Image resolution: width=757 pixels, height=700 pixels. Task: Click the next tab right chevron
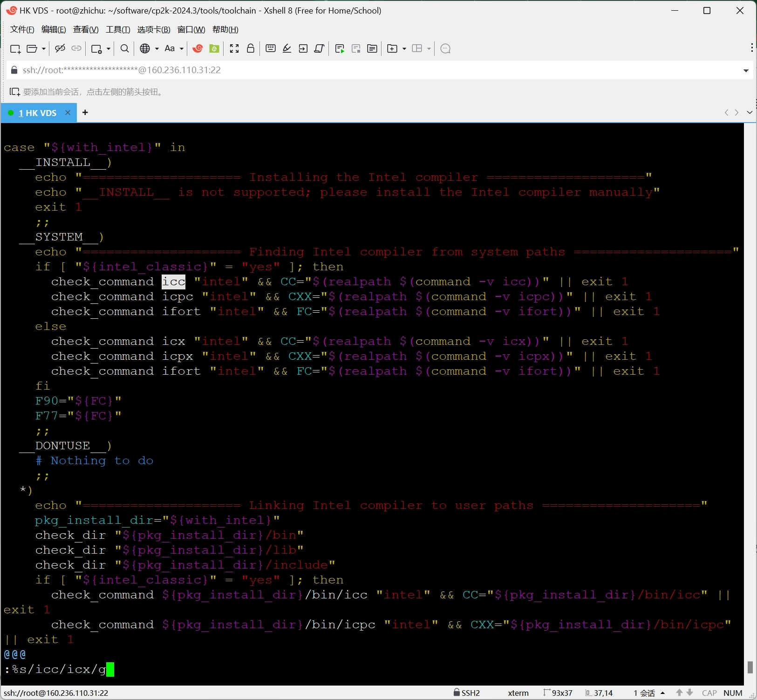point(737,112)
